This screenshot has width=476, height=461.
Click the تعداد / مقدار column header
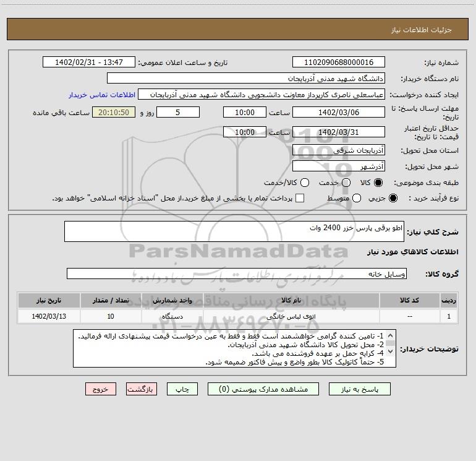point(111,300)
